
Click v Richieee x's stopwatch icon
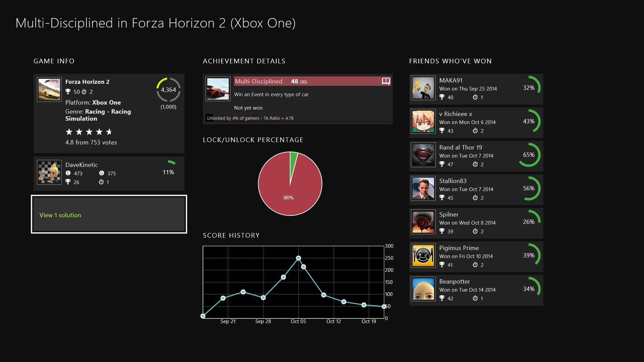click(475, 130)
